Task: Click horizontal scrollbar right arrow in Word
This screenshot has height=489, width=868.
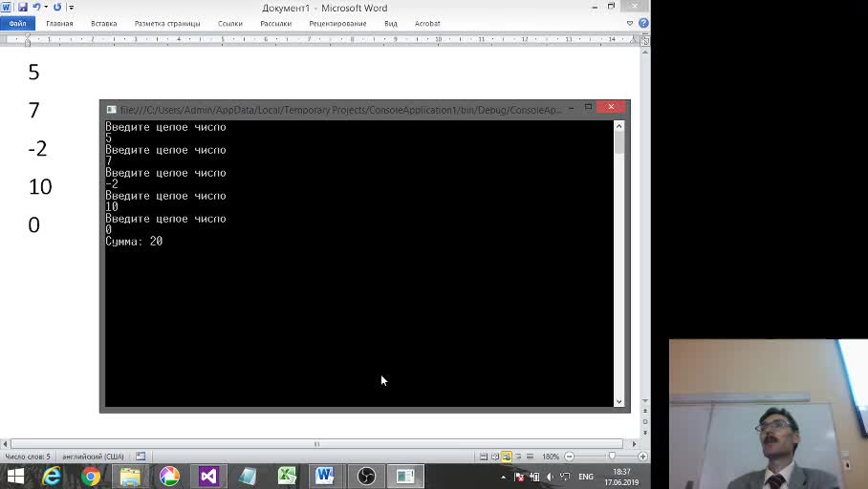Action: [x=635, y=444]
